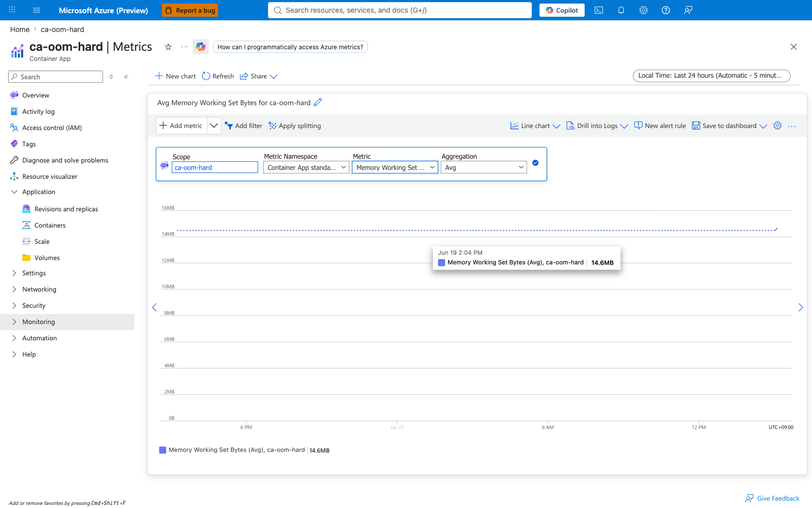Close the Metrics blade
Image resolution: width=812 pixels, height=508 pixels.
(x=794, y=47)
